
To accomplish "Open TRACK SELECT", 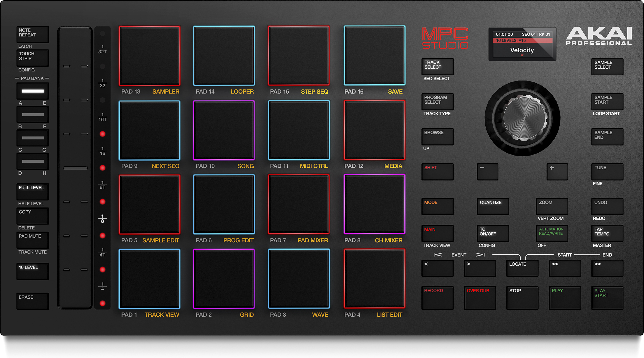I will (x=437, y=66).
